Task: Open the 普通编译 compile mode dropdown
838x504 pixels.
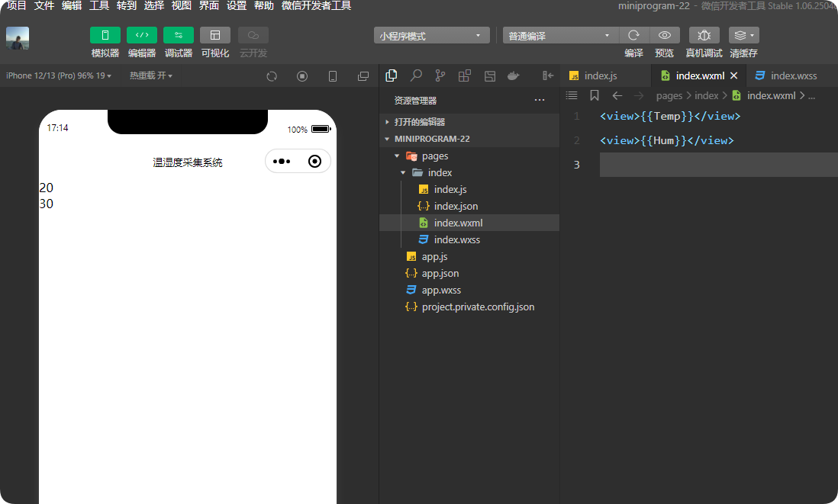Action: [x=559, y=35]
